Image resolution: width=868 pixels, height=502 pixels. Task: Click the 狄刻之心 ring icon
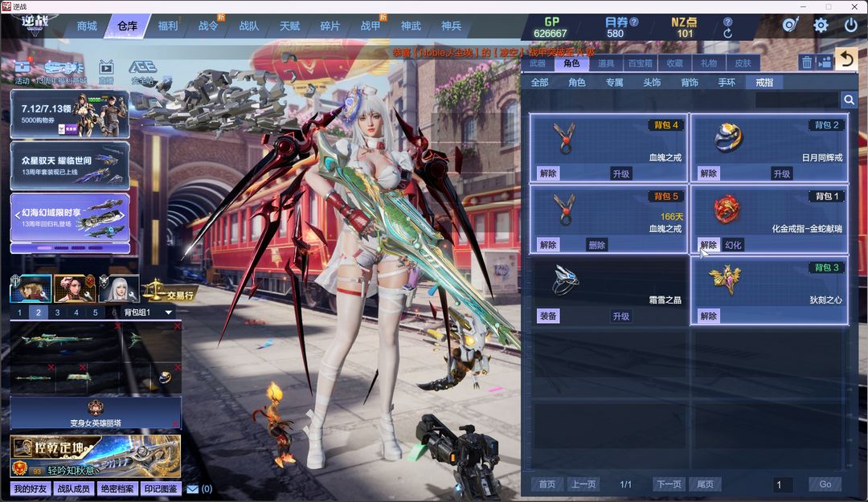point(727,280)
